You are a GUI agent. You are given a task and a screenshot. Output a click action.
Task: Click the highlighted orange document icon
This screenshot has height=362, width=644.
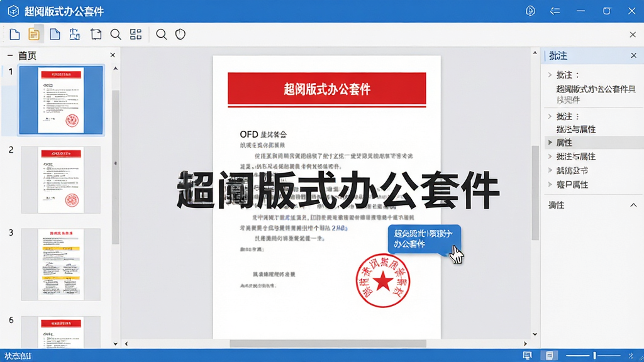[34, 35]
